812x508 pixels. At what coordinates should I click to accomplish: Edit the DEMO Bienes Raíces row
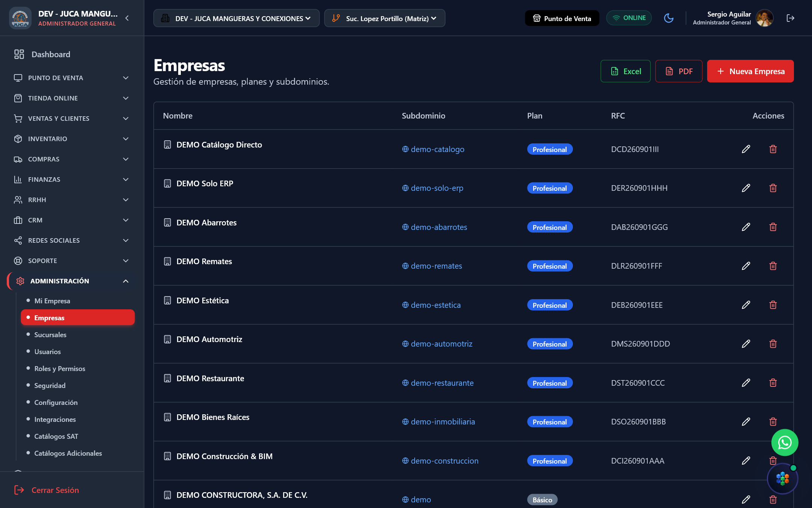point(746,421)
